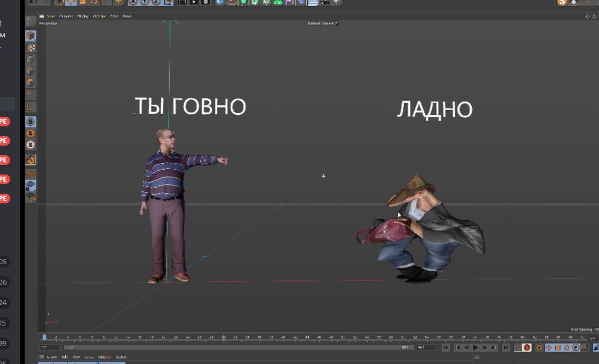Screen dimensions: 599x364
Task: Switch to Polygons mode in the left toolbar
Action: tap(31, 82)
